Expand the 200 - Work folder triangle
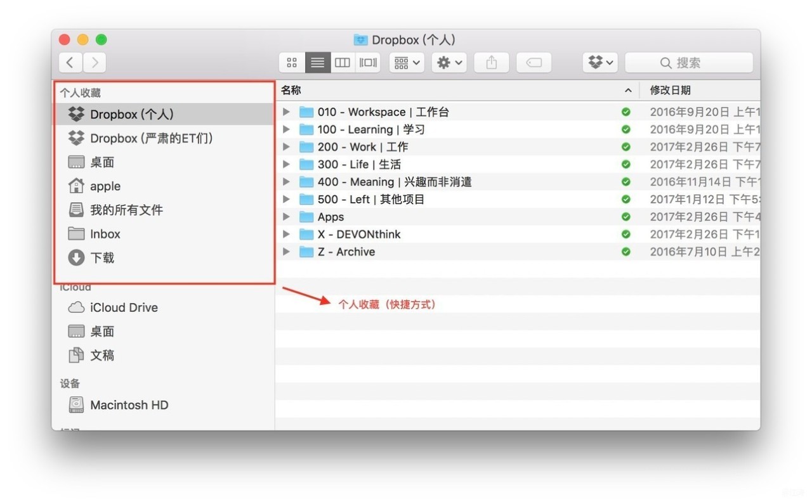 [x=286, y=146]
